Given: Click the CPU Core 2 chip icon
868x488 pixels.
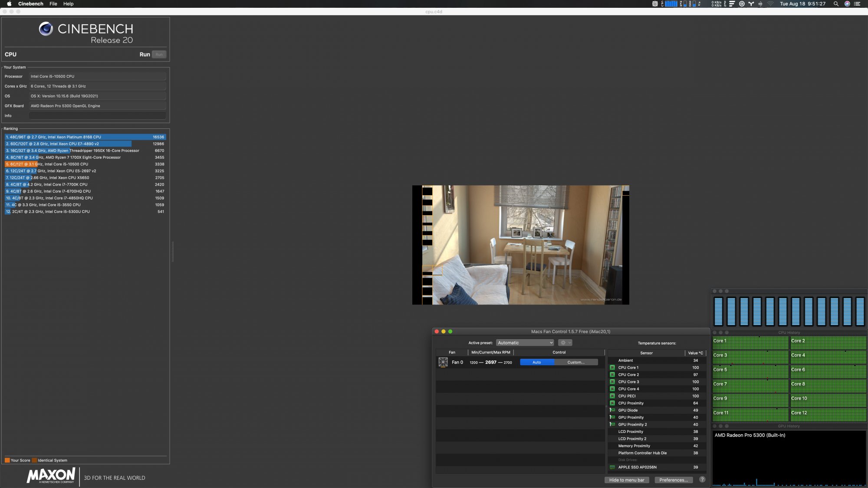Looking at the screenshot, I should coord(612,374).
